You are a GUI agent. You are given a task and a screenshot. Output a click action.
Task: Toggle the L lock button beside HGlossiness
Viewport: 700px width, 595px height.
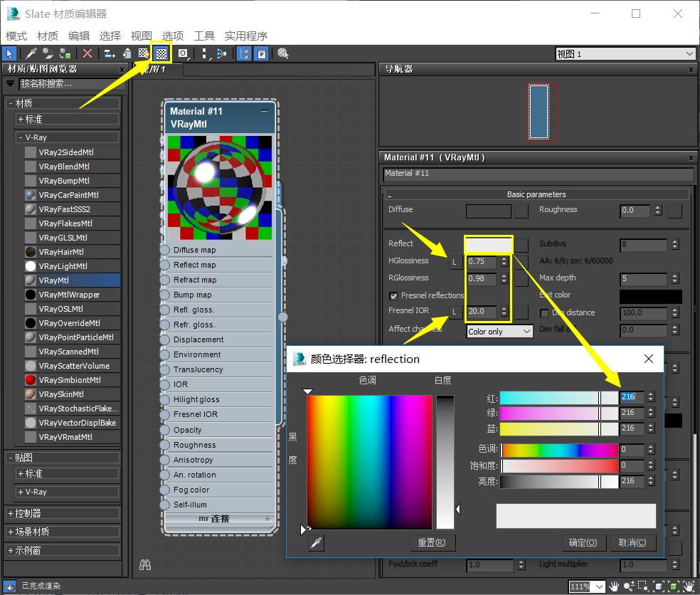pyautogui.click(x=455, y=262)
